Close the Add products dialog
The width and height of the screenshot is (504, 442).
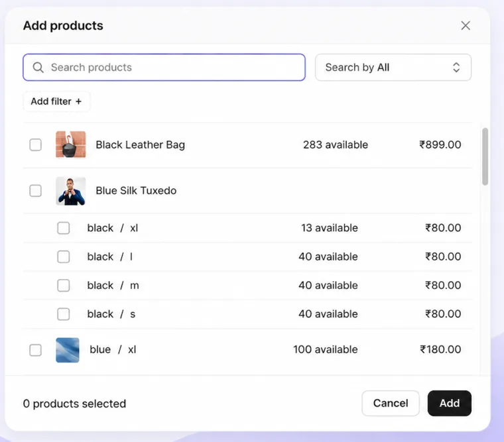pos(466,26)
